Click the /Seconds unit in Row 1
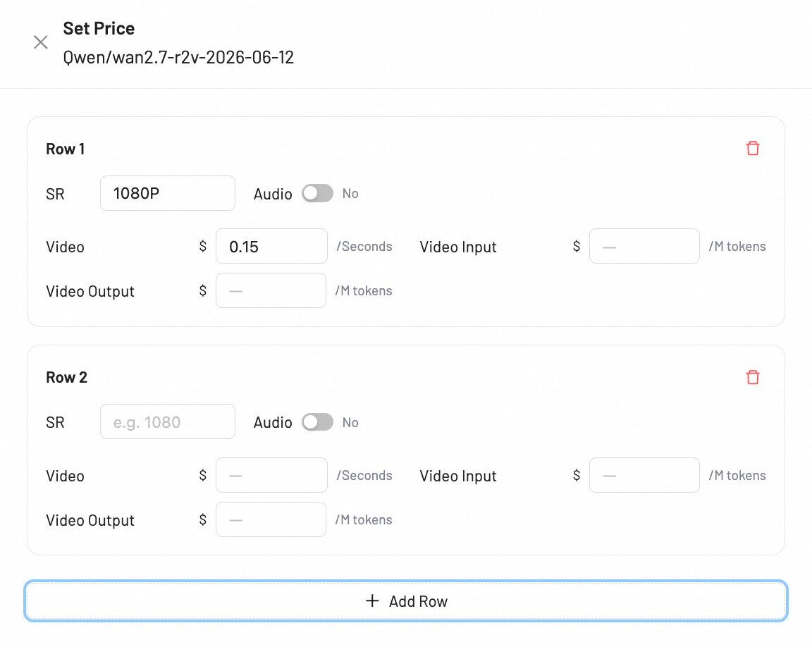 364,247
